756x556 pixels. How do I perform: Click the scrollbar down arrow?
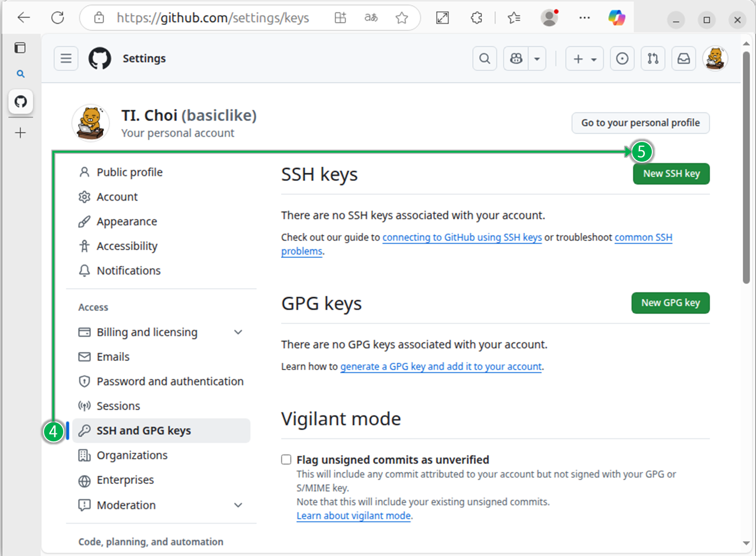tap(746, 543)
